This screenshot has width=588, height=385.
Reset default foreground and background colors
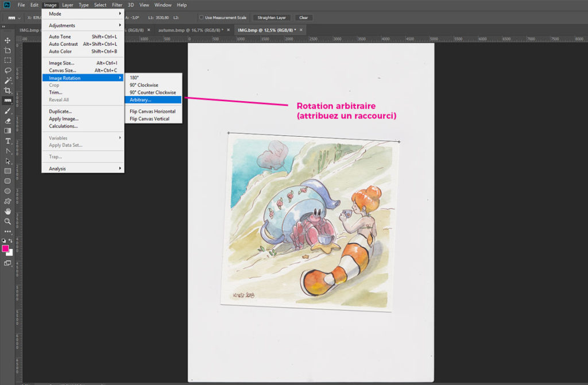4,241
